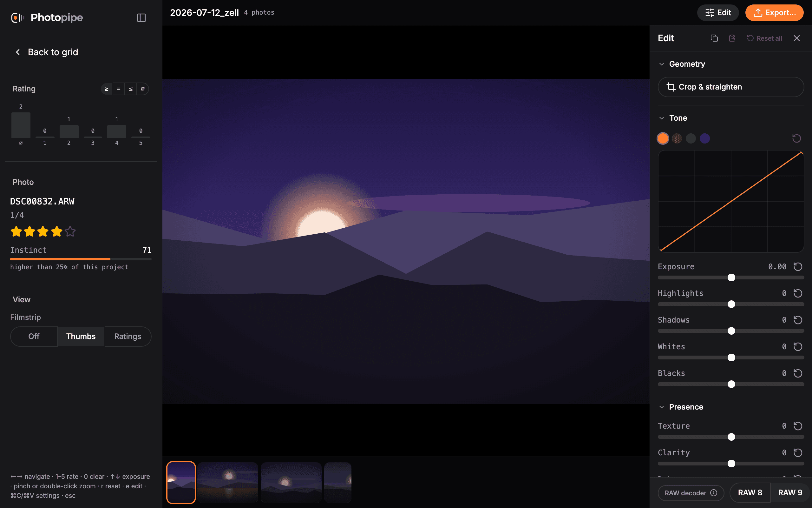
Task: Select the third filmstrip thumbnail
Action: click(291, 483)
